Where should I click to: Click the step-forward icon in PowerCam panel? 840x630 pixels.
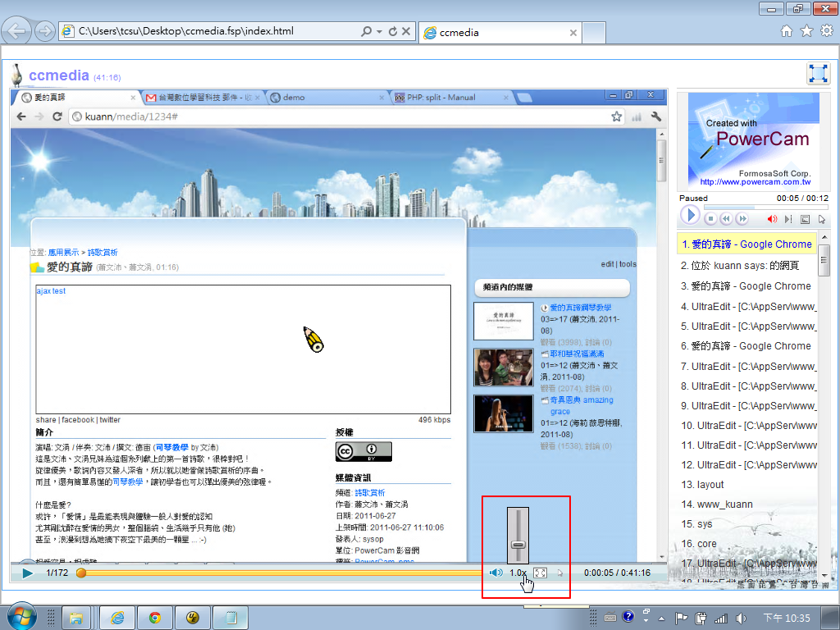tap(788, 219)
